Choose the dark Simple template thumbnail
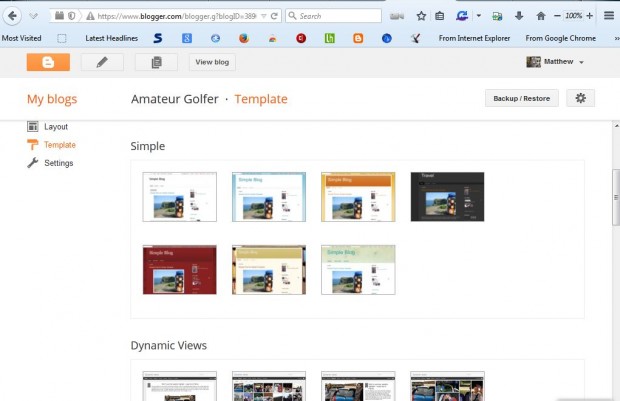This screenshot has width=620, height=401. [447, 197]
